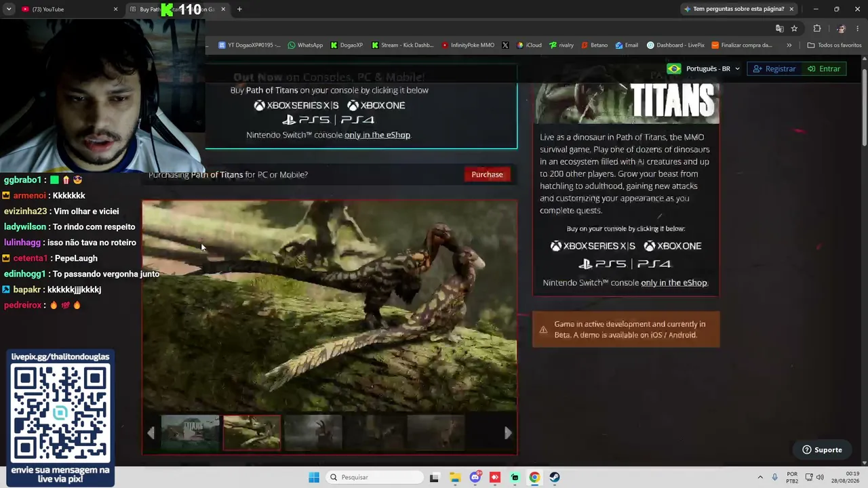This screenshot has height=488, width=868.
Task: Open the tab search dropdown arrow
Action: tap(9, 9)
